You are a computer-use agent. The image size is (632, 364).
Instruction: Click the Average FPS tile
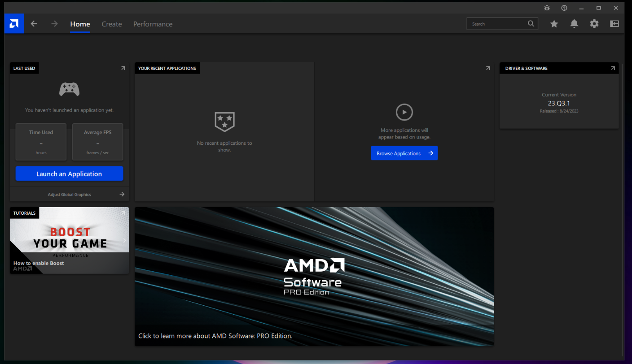[x=97, y=142]
